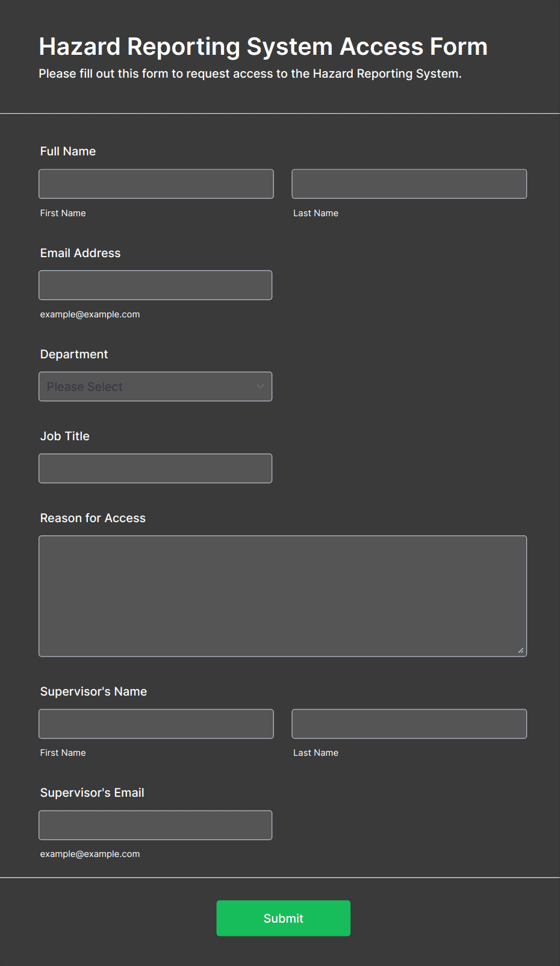This screenshot has height=966, width=560.
Task: Click the 'Department' label text
Action: pos(74,354)
